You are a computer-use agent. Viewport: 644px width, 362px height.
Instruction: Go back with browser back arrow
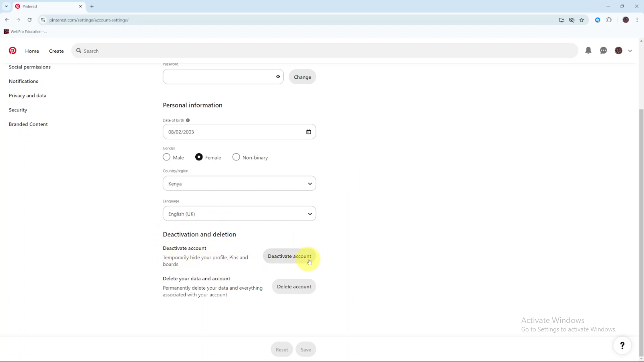coord(7,20)
